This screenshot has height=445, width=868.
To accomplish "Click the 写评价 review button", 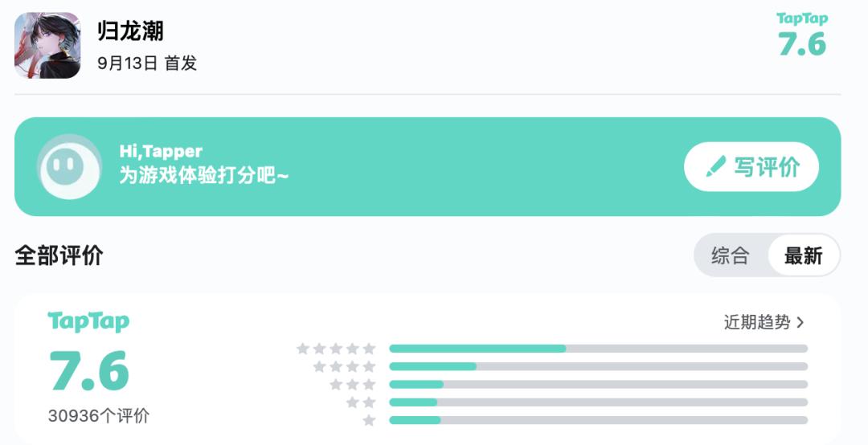I will 751,166.
